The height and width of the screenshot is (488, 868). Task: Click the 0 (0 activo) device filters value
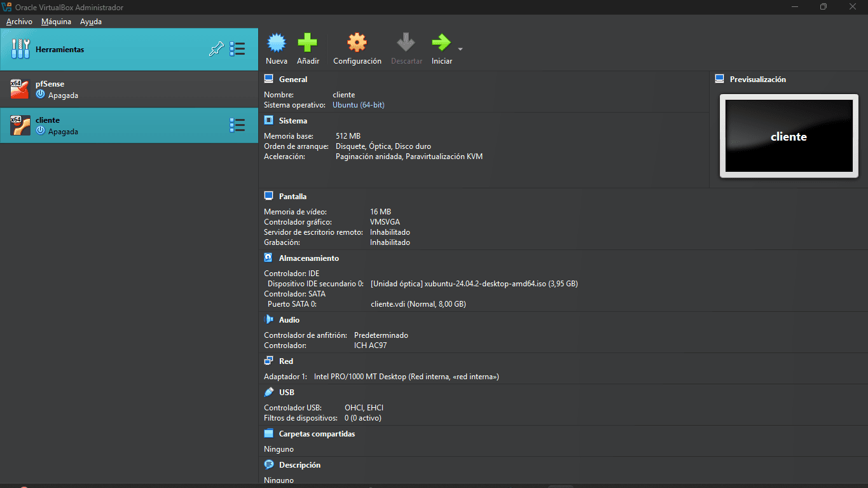(363, 418)
